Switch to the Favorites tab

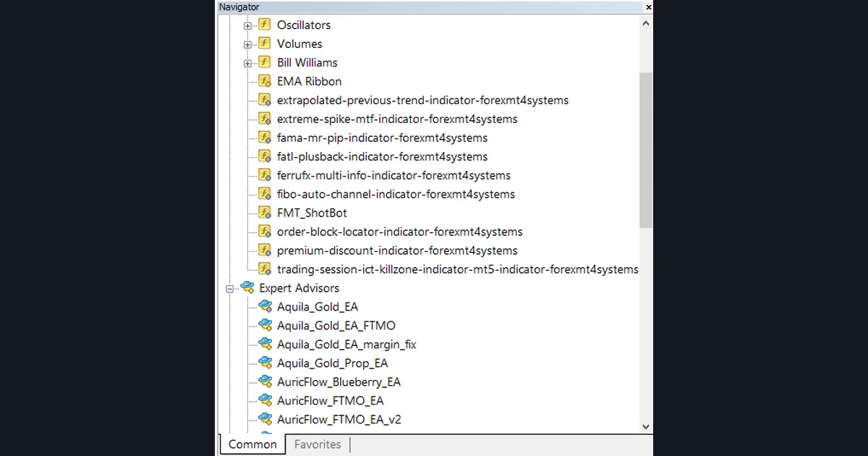point(318,444)
